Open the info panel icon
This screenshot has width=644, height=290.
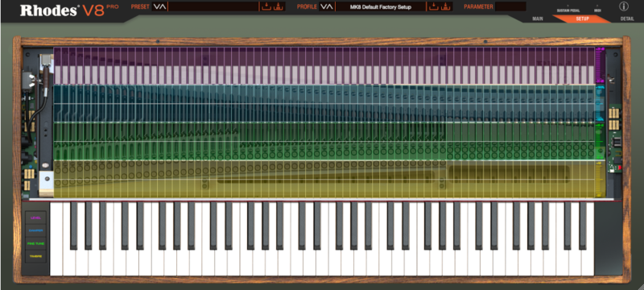pyautogui.click(x=624, y=6)
